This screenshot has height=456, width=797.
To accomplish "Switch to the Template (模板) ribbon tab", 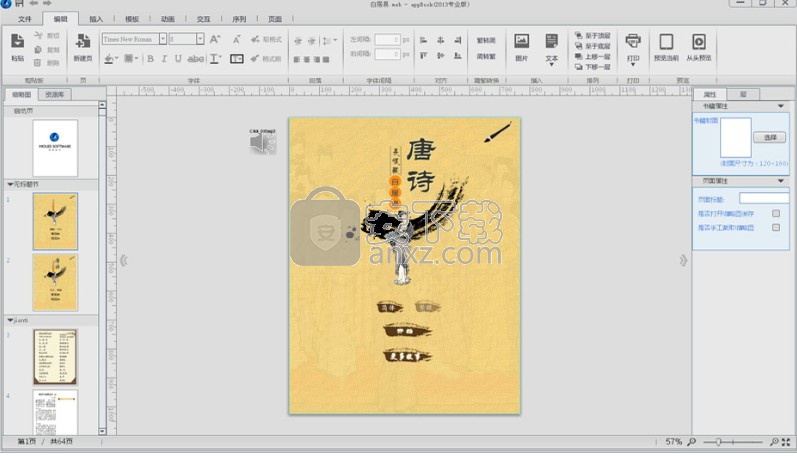I will (132, 19).
